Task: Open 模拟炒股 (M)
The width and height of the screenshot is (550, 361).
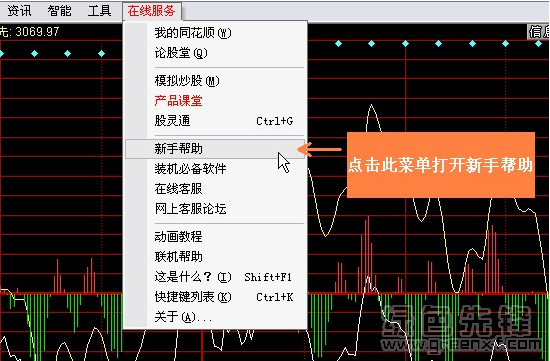Action: pos(215,81)
